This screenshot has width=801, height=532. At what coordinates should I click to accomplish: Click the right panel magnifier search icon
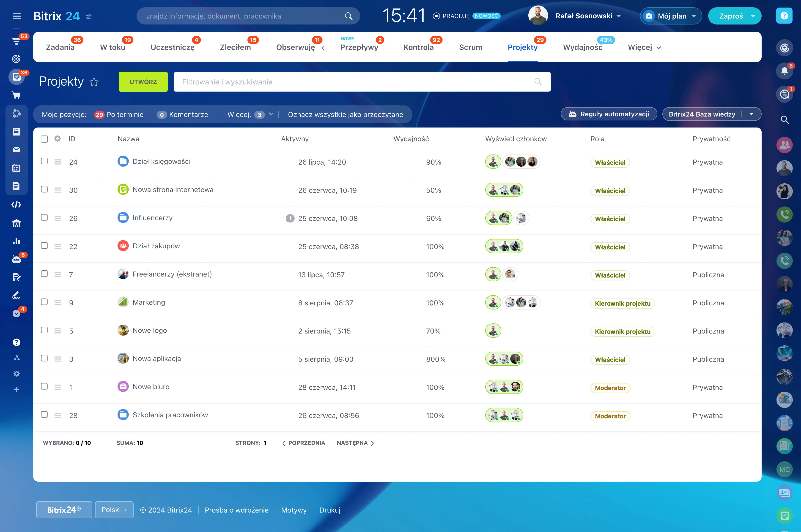point(784,120)
